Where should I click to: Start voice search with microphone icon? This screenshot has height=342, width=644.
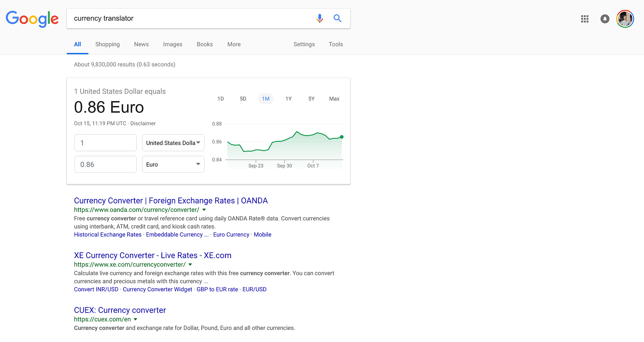pyautogui.click(x=320, y=19)
